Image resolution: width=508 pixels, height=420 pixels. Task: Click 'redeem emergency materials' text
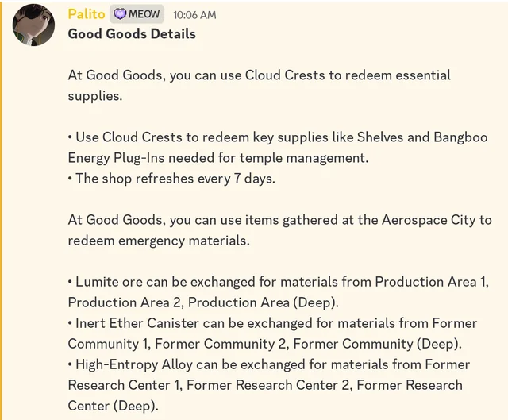pyautogui.click(x=159, y=240)
